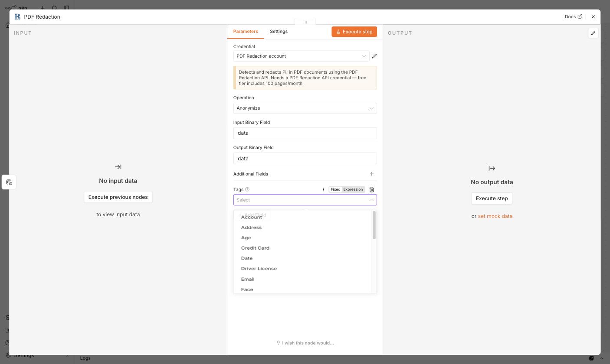Open the set mock data link
Viewport: 610px width, 364px height.
point(495,216)
